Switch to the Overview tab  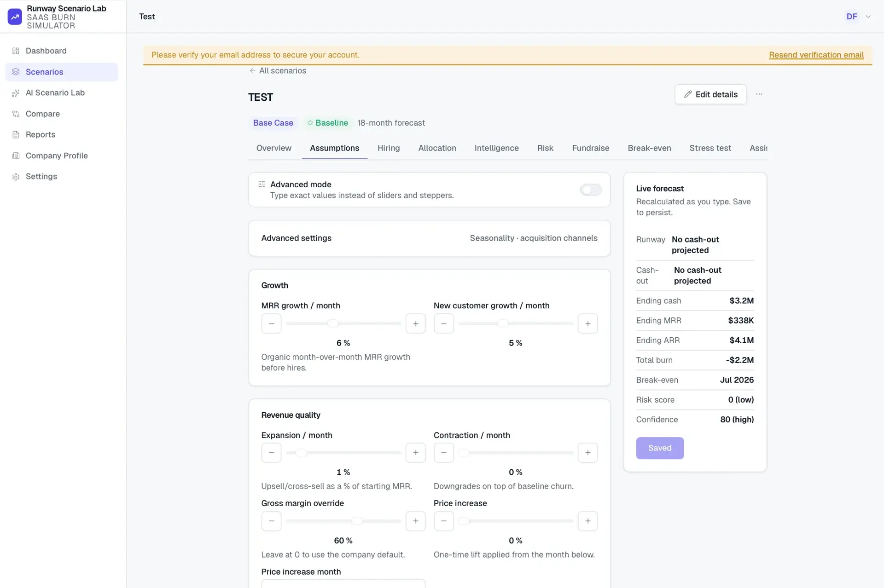(x=273, y=148)
